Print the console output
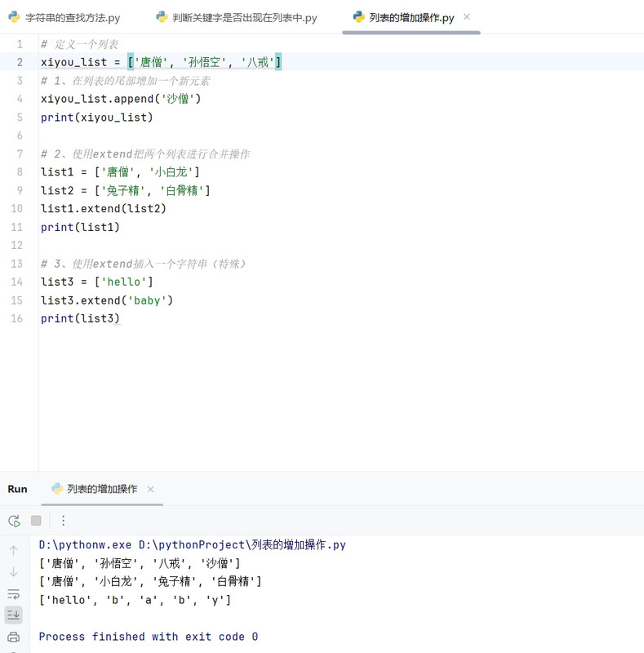The width and height of the screenshot is (644, 653). 13,637
